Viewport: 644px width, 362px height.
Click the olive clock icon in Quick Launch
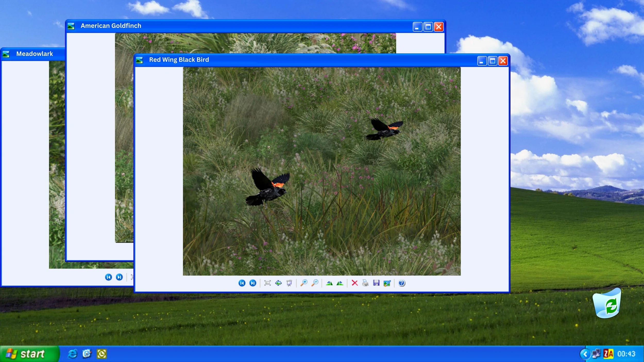coord(101,354)
